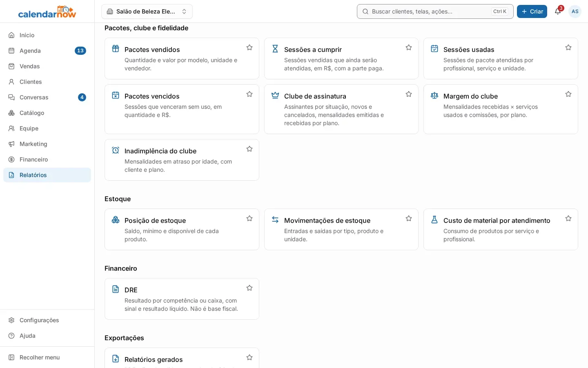This screenshot has width=588, height=368.
Task: Open Sessões a cumprir report
Action: point(341,58)
